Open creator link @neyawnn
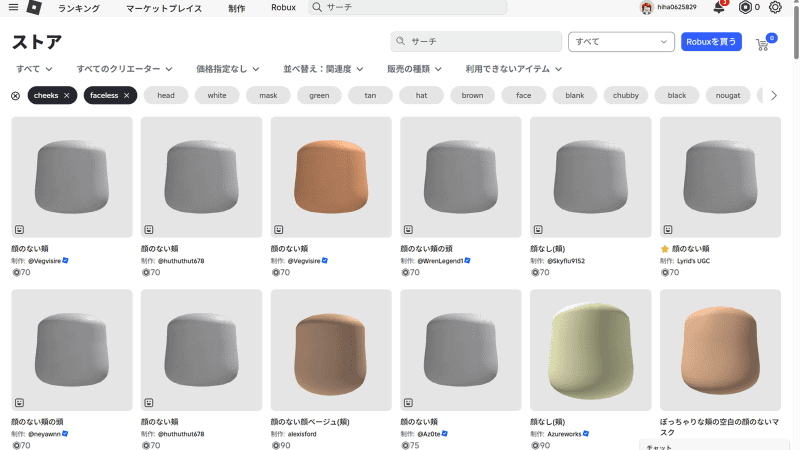Image resolution: width=800 pixels, height=450 pixels. [44, 434]
